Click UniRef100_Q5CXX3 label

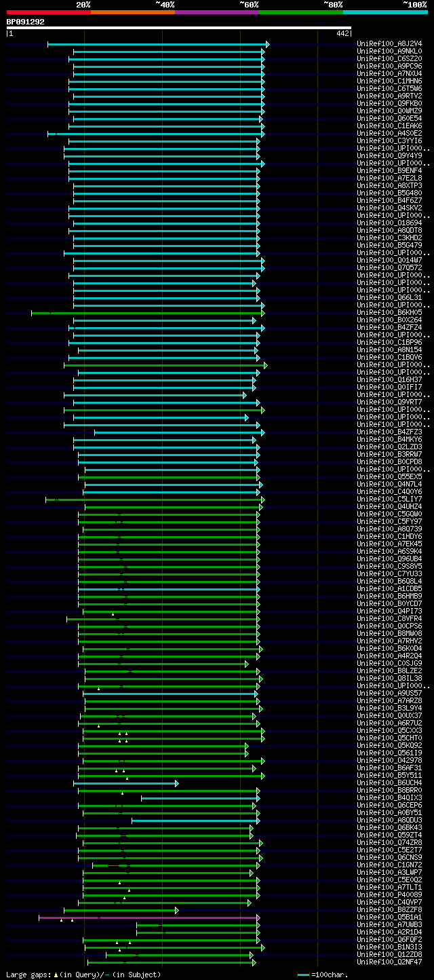(x=389, y=730)
